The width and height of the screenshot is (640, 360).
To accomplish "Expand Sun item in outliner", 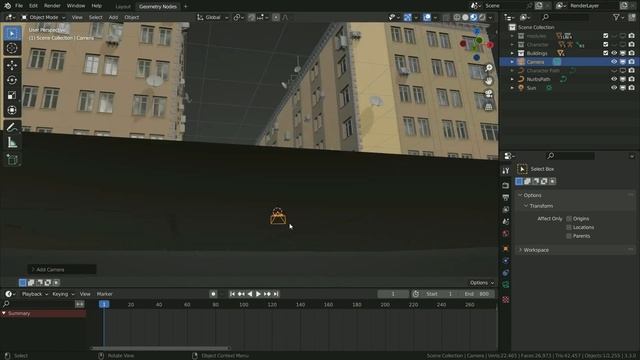I will 512,88.
